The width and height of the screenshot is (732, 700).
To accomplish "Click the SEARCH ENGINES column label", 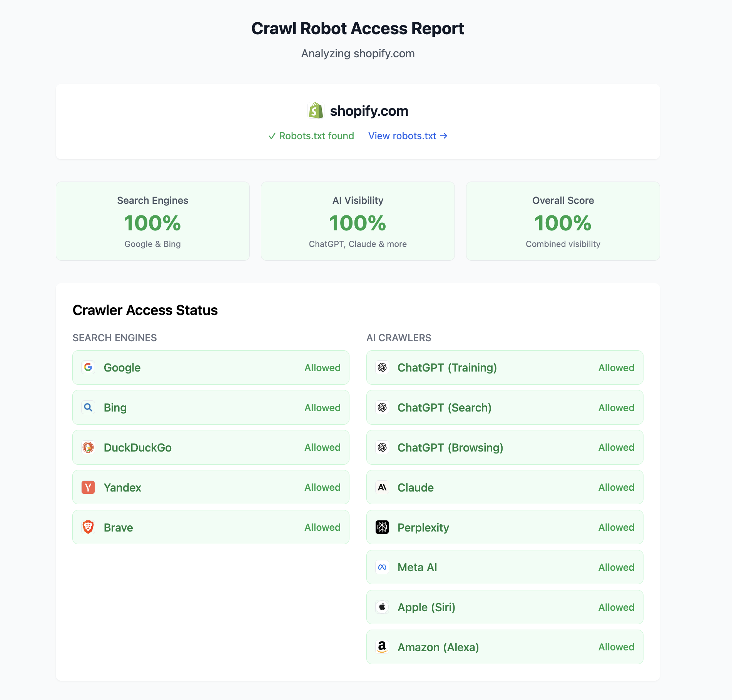I will point(115,338).
